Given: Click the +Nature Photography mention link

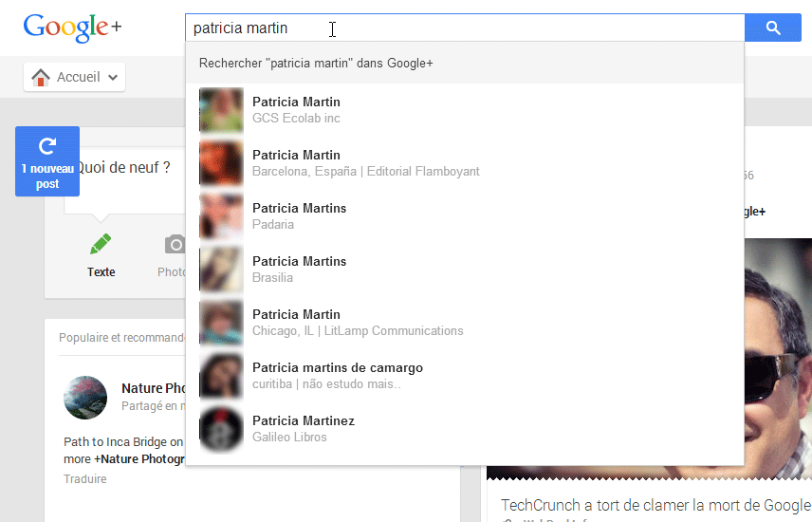Looking at the screenshot, I should coord(139,459).
